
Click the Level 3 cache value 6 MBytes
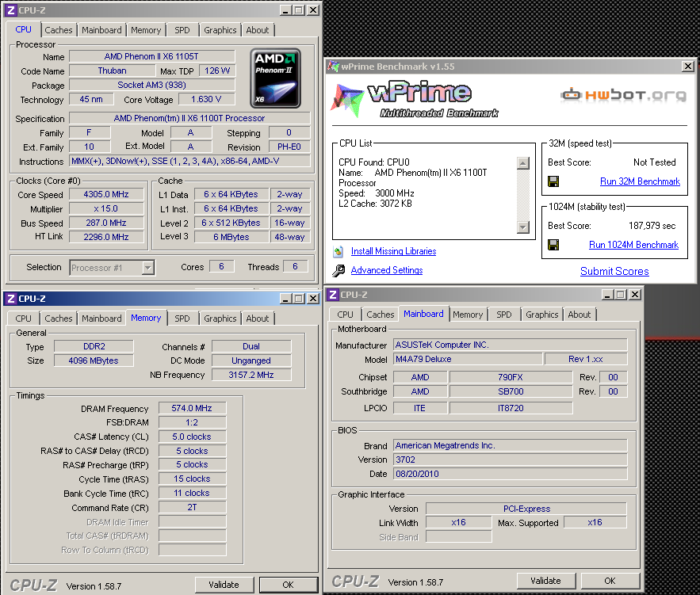pos(231,237)
